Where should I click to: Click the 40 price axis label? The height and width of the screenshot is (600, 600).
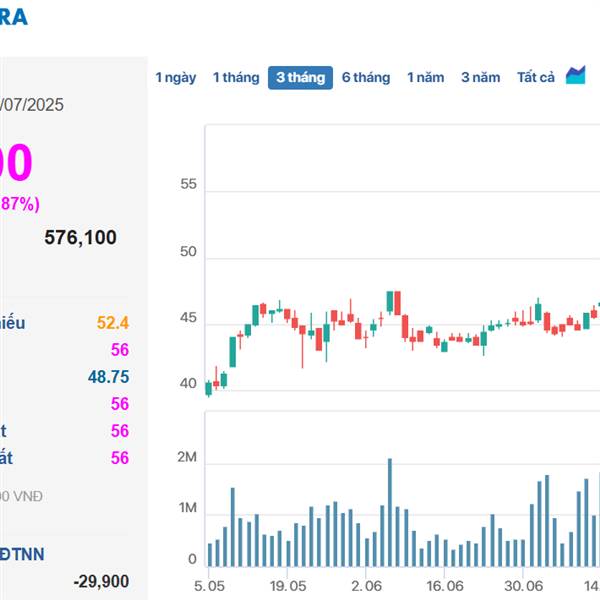[188, 383]
